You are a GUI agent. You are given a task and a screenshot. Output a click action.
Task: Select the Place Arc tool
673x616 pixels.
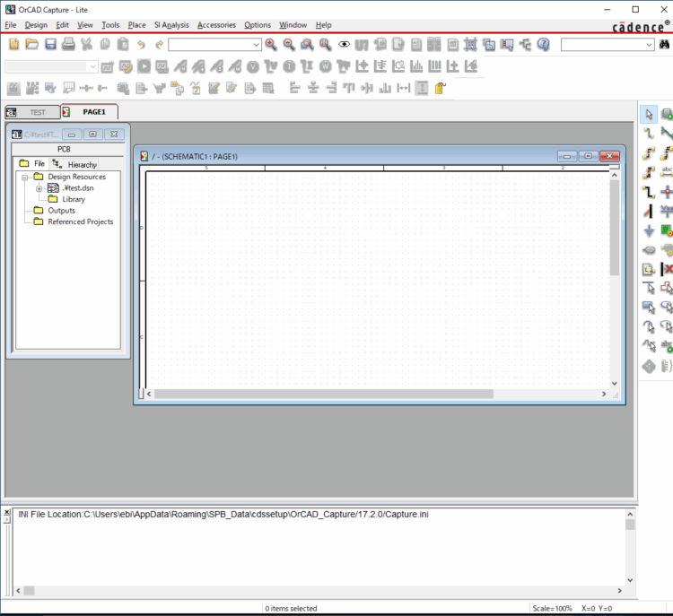[x=649, y=327]
